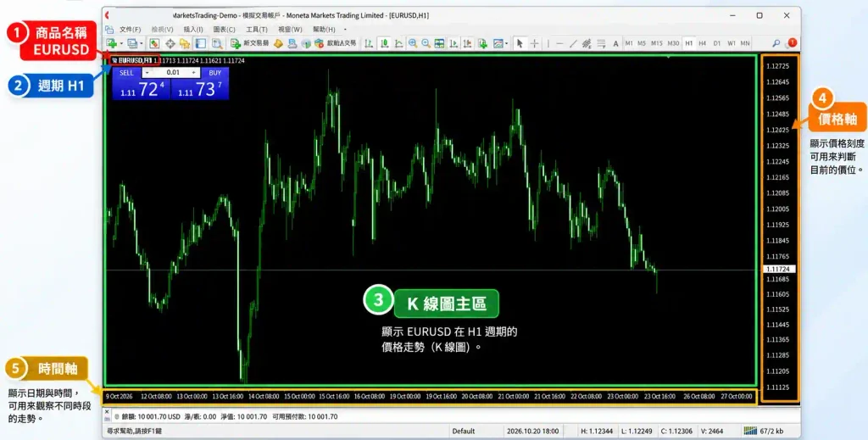
Task: Switch timeframe to D1
Action: tap(717, 43)
